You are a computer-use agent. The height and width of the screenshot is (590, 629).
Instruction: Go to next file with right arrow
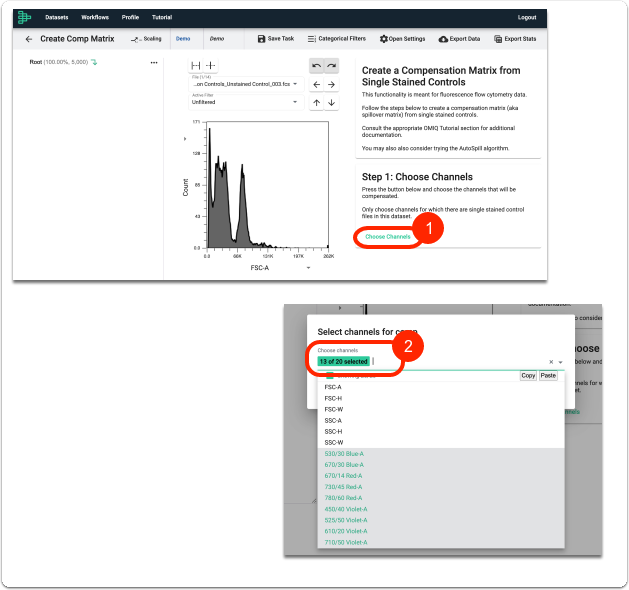coord(331,85)
